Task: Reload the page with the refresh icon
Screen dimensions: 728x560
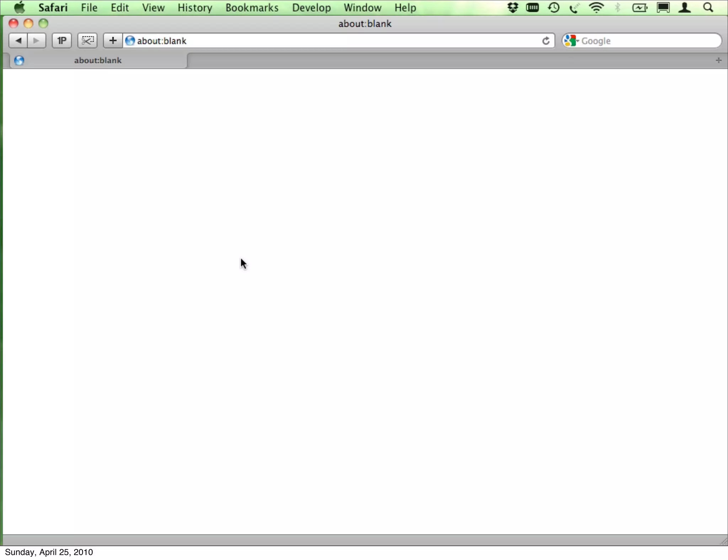Action: pyautogui.click(x=546, y=41)
